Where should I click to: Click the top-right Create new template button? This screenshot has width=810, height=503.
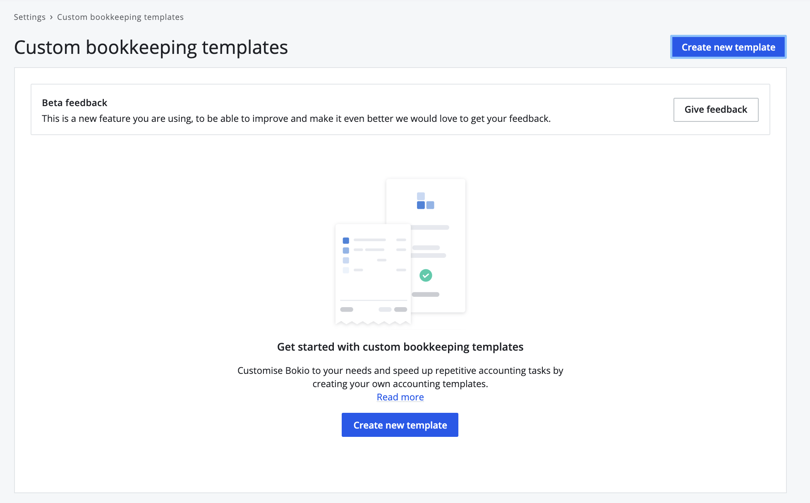point(728,47)
